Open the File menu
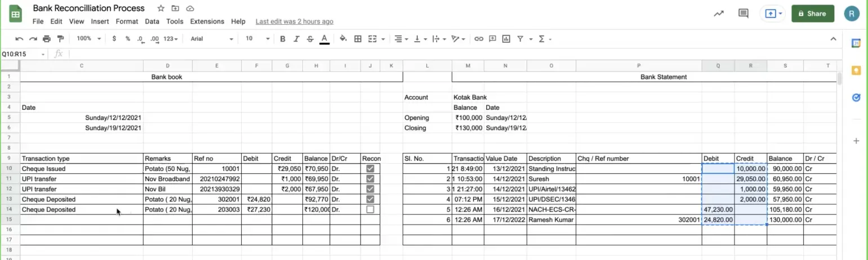 click(x=38, y=21)
